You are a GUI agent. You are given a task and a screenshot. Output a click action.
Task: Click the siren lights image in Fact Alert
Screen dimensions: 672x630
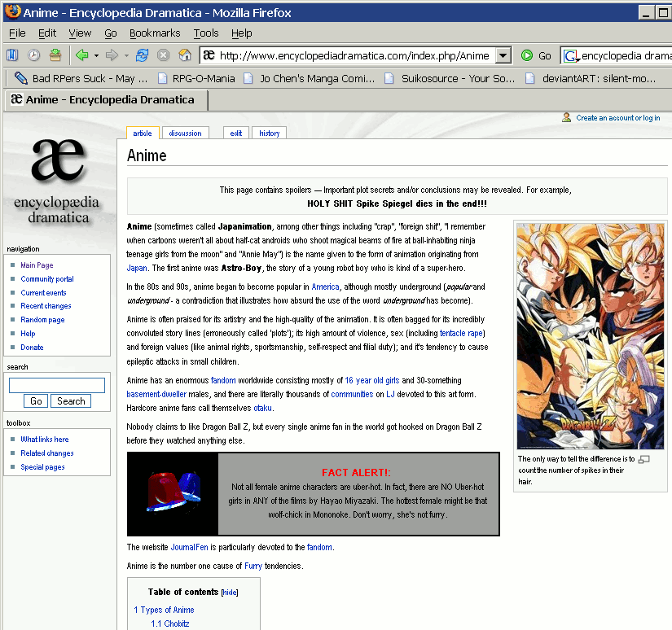(173, 493)
